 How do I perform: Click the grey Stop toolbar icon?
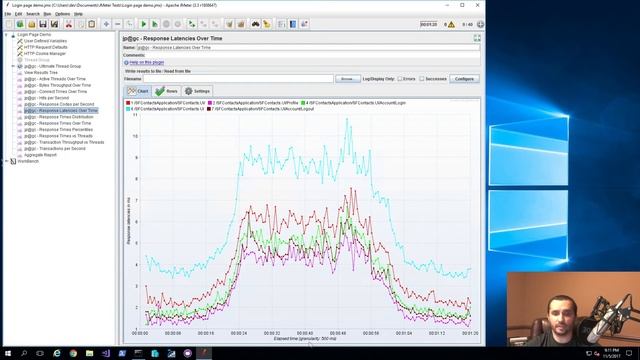(166, 24)
